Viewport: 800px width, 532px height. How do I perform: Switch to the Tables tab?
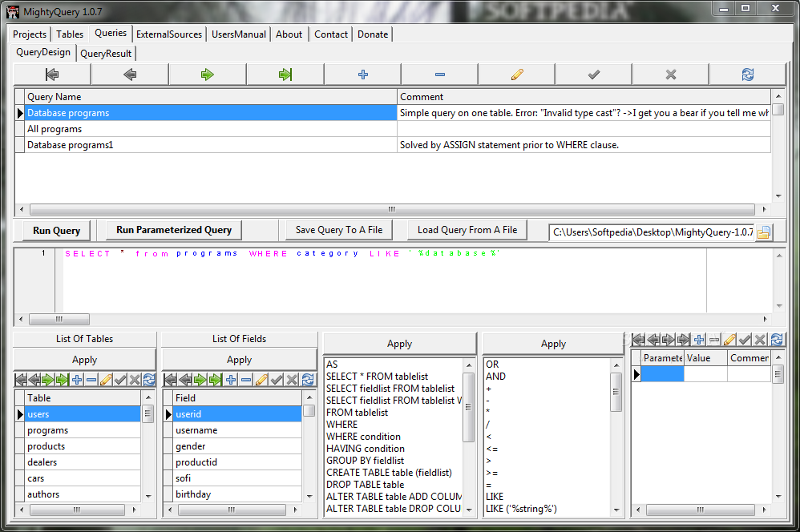[x=70, y=34]
